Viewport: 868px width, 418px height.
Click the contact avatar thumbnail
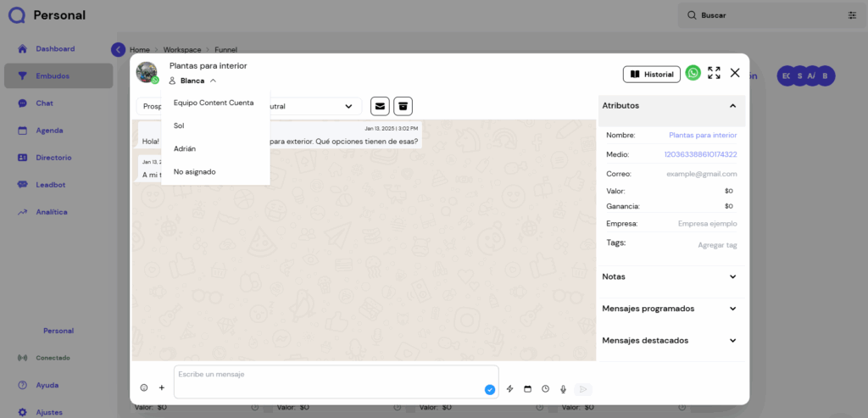[x=147, y=73]
